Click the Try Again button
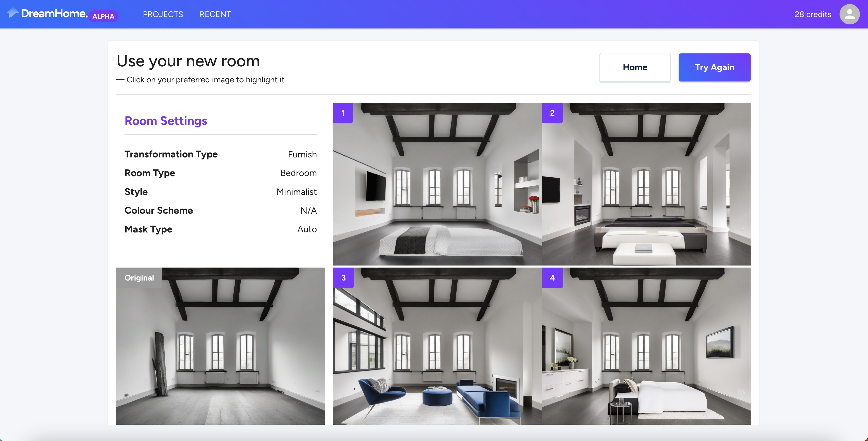 (714, 67)
